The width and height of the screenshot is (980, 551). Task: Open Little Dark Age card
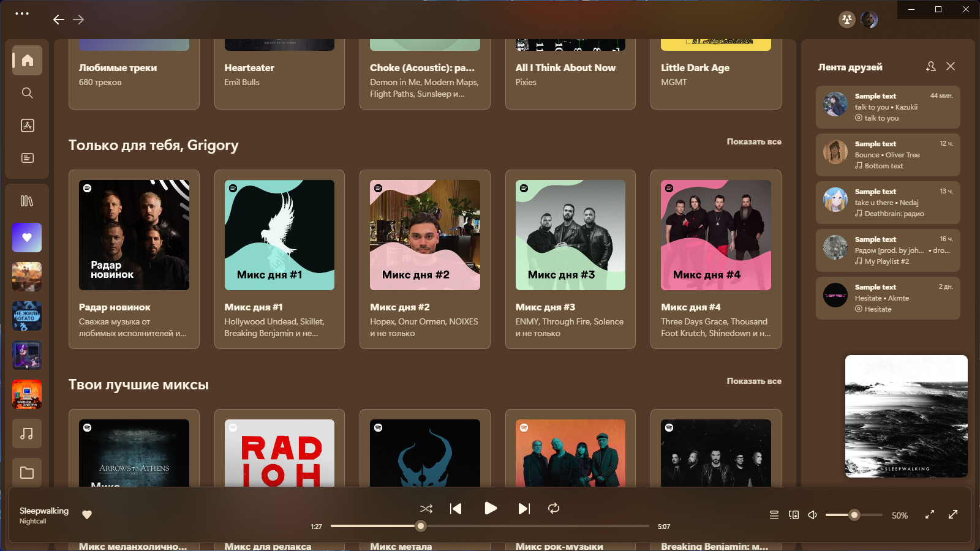pos(716,74)
